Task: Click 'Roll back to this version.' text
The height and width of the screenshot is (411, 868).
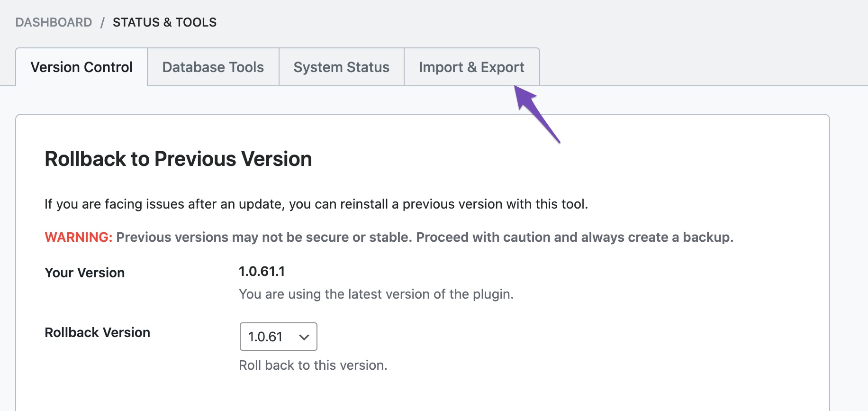Action: coord(313,365)
